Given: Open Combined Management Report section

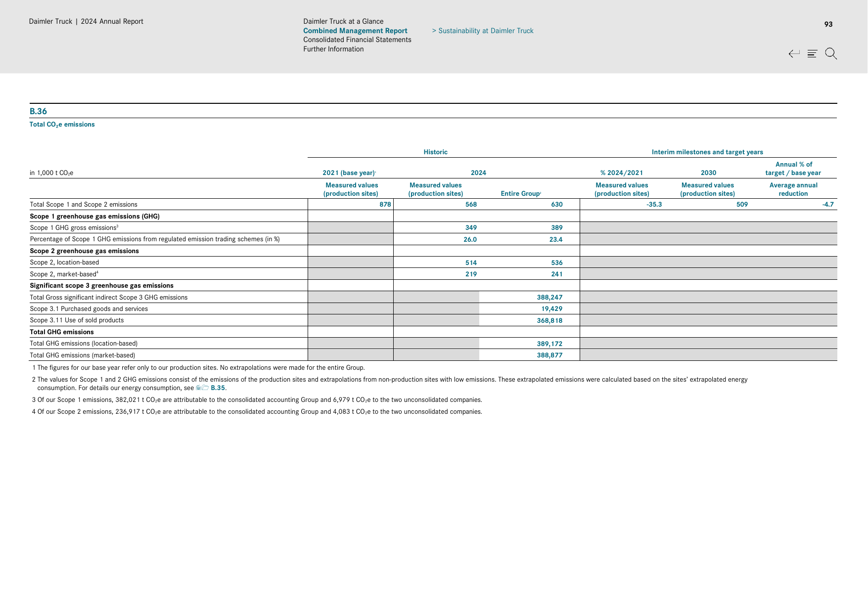Looking at the screenshot, I should [x=355, y=31].
